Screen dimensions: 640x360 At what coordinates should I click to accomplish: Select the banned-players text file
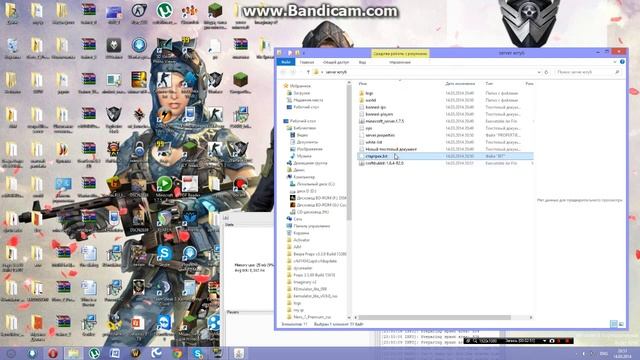[379, 114]
